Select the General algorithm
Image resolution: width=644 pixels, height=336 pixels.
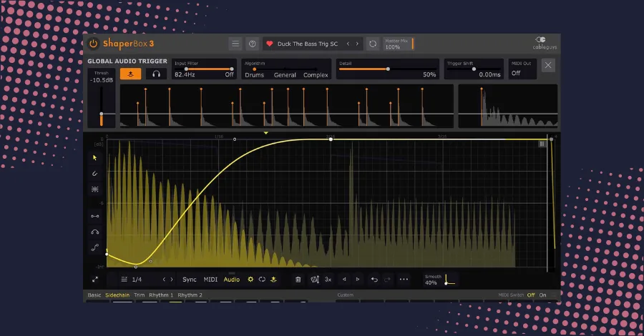[x=285, y=75]
